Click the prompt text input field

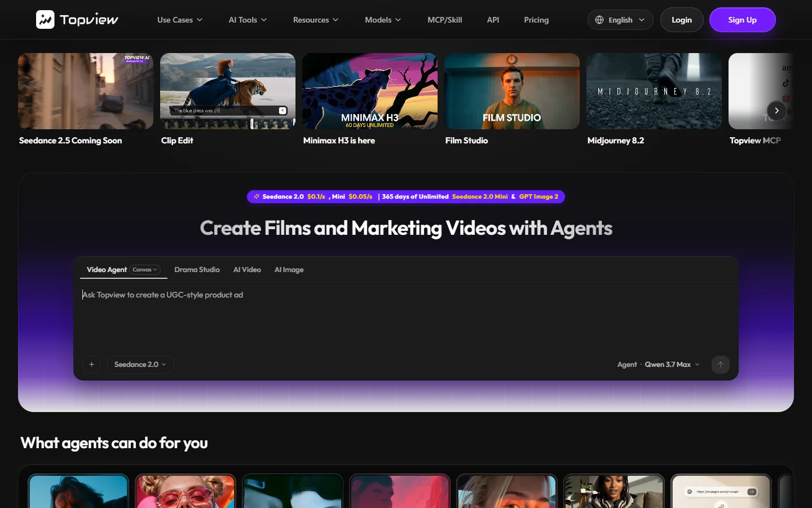tap(406, 316)
